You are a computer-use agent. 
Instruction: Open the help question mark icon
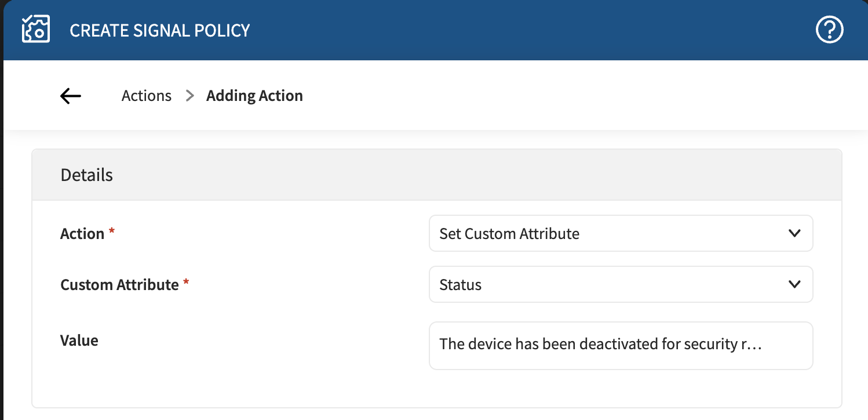coord(829,30)
